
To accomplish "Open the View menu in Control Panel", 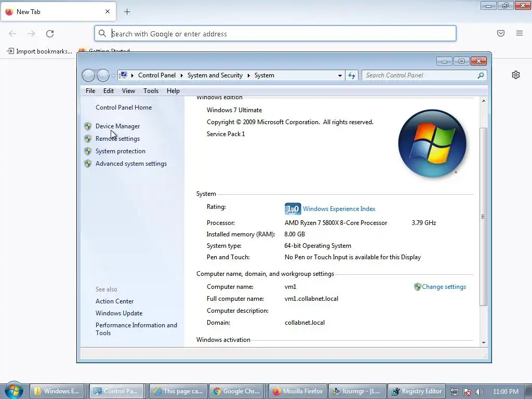I will 128,91.
